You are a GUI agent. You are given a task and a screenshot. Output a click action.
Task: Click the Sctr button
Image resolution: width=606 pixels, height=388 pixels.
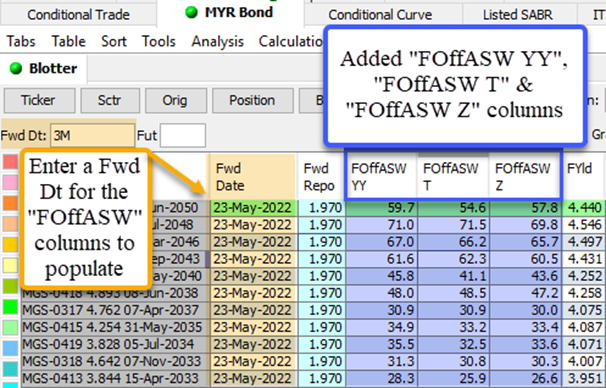pyautogui.click(x=110, y=100)
